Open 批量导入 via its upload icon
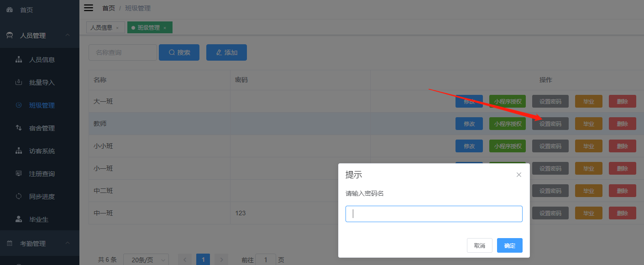Viewport: 644px width, 265px height. point(18,82)
